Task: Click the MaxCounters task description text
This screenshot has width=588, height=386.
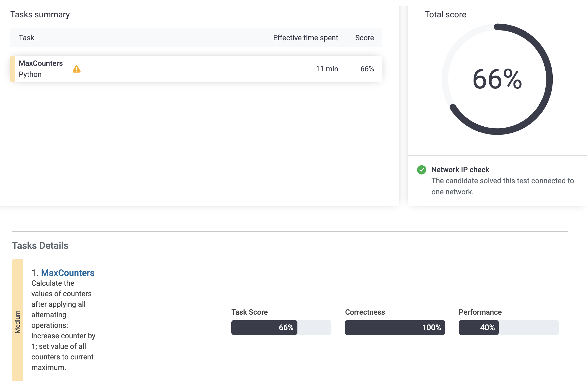Action: 63,325
